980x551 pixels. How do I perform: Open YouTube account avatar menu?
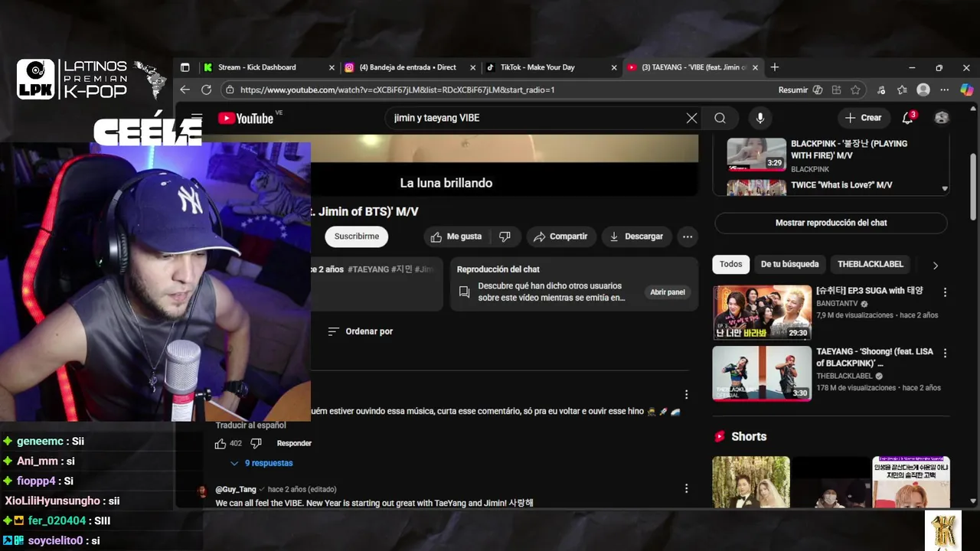[942, 118]
